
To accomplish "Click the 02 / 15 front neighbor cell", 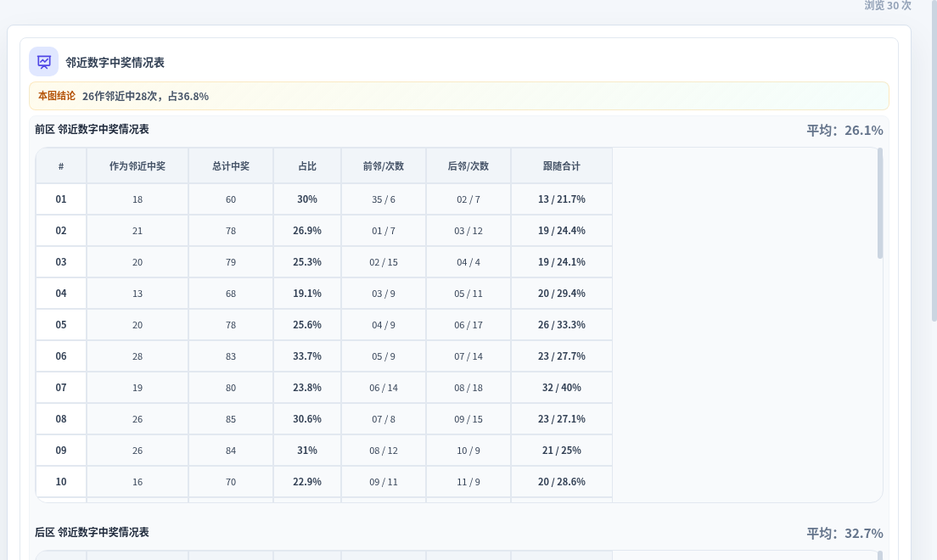I will [384, 262].
